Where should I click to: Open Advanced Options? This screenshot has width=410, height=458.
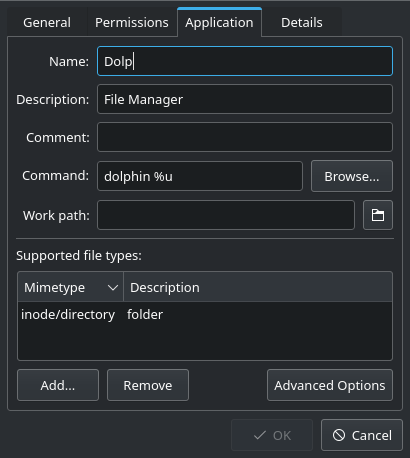330,385
